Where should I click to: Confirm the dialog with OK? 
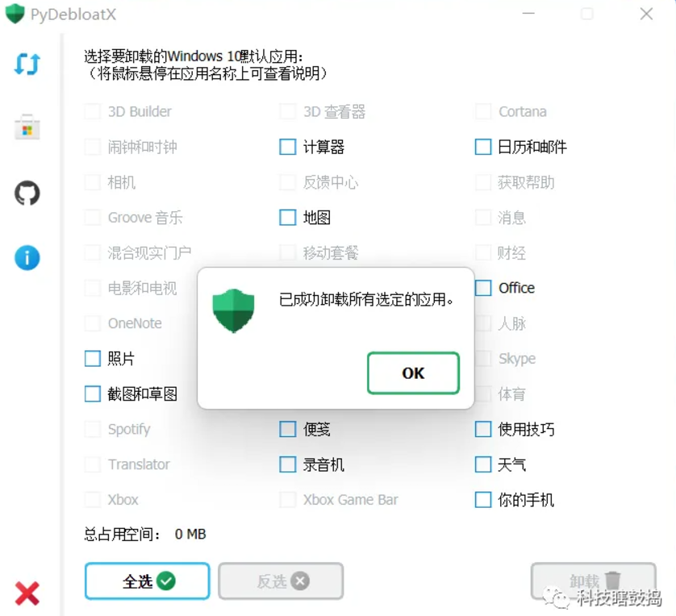pyautogui.click(x=414, y=373)
